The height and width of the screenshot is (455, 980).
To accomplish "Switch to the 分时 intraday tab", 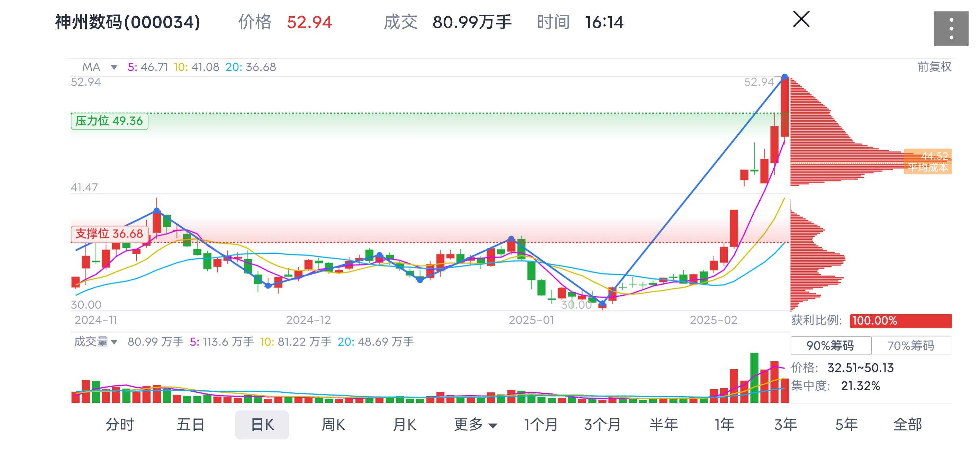I will point(119,425).
